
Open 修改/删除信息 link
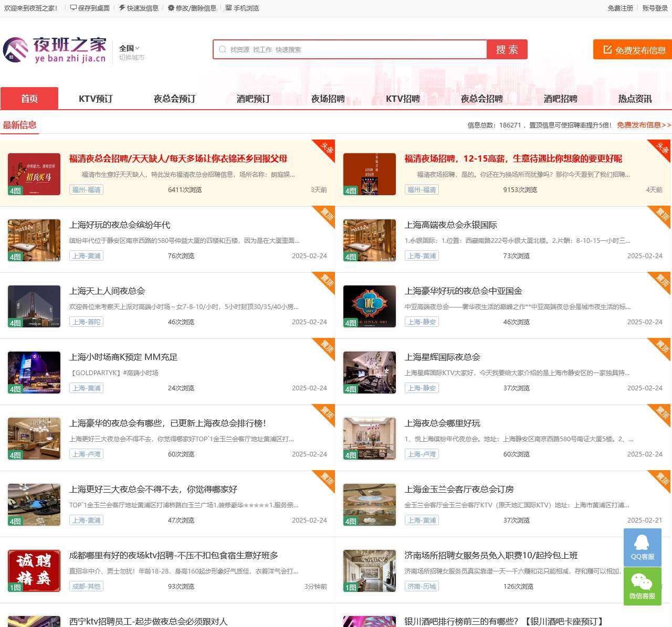192,8
